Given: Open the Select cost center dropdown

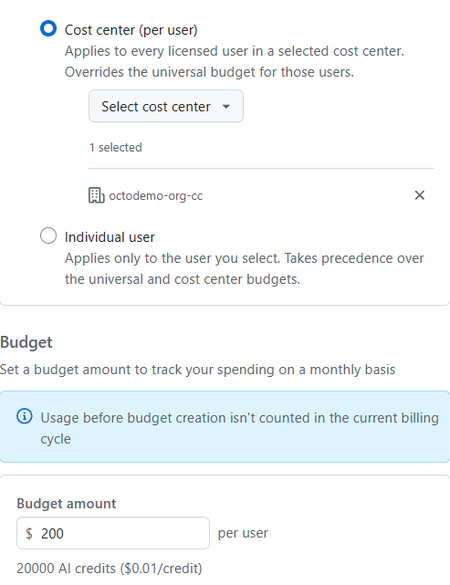Looking at the screenshot, I should (x=166, y=106).
